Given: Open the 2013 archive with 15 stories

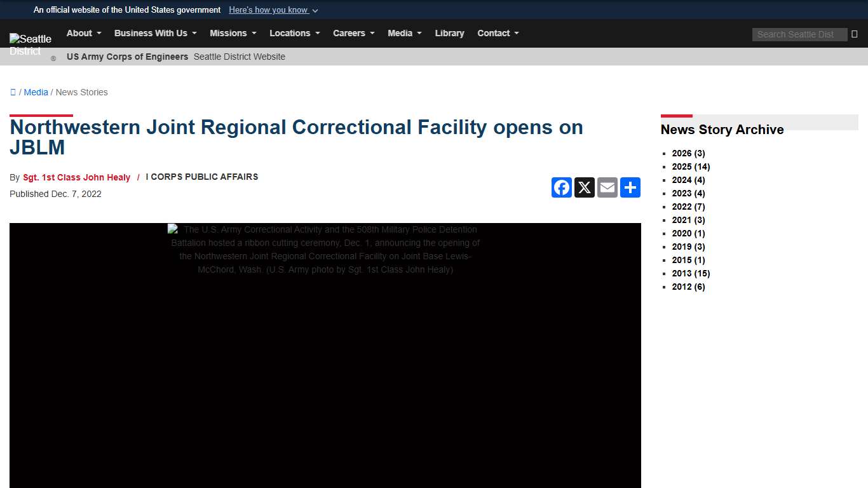Looking at the screenshot, I should coord(691,273).
